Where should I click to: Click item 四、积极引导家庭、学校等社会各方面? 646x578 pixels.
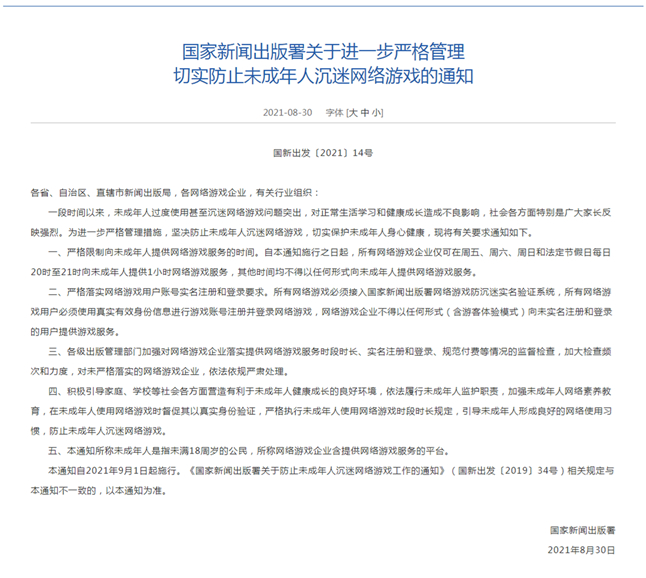click(200, 394)
